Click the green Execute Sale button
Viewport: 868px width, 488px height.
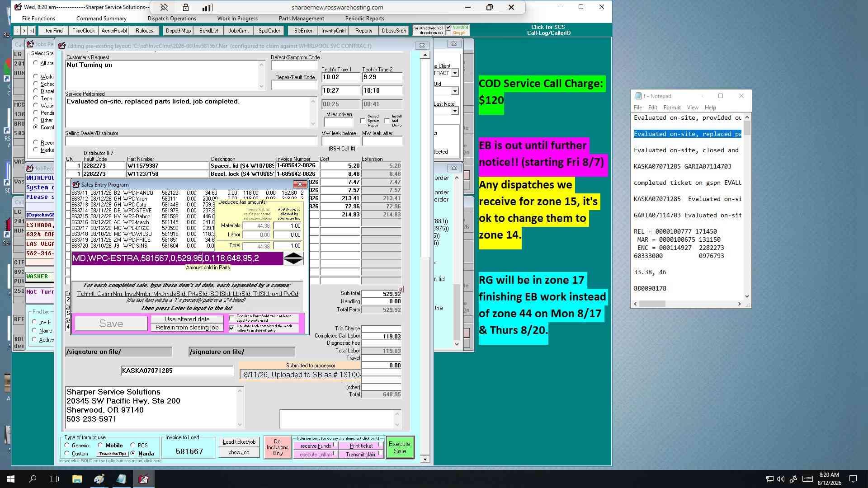(x=400, y=447)
